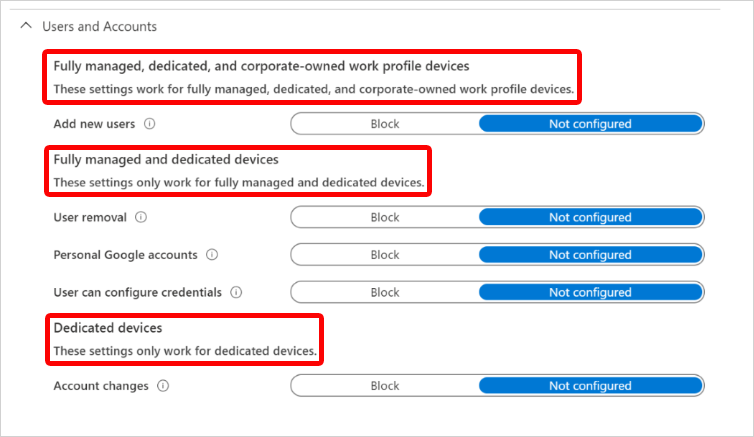The height and width of the screenshot is (437, 754).
Task: Show info icon for Account changes
Action: tap(163, 386)
